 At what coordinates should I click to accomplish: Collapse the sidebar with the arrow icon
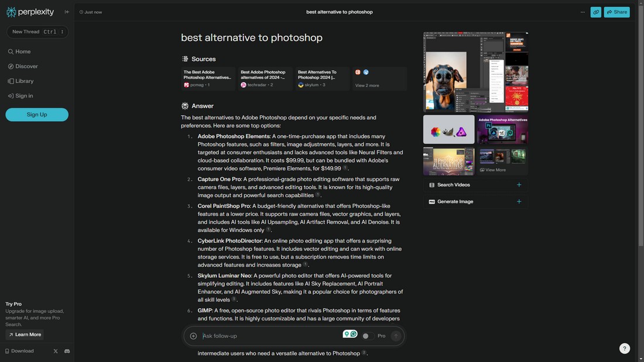[x=67, y=12]
